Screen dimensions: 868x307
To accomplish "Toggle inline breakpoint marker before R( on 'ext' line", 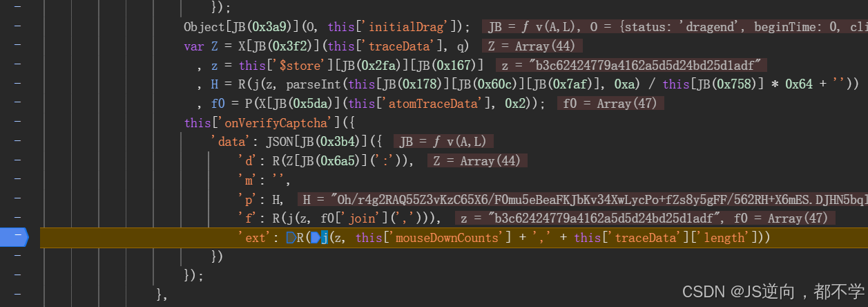I will click(291, 238).
